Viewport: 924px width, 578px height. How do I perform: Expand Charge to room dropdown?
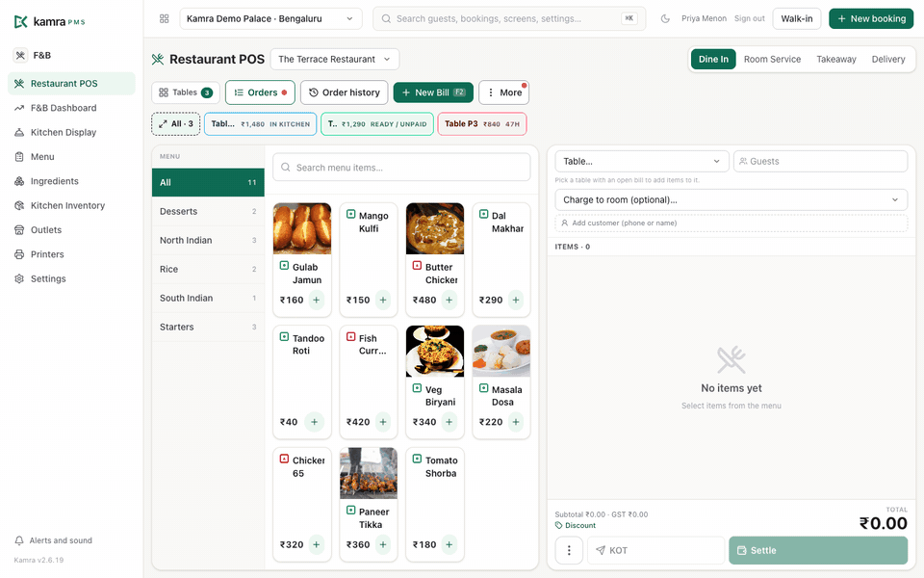click(731, 200)
